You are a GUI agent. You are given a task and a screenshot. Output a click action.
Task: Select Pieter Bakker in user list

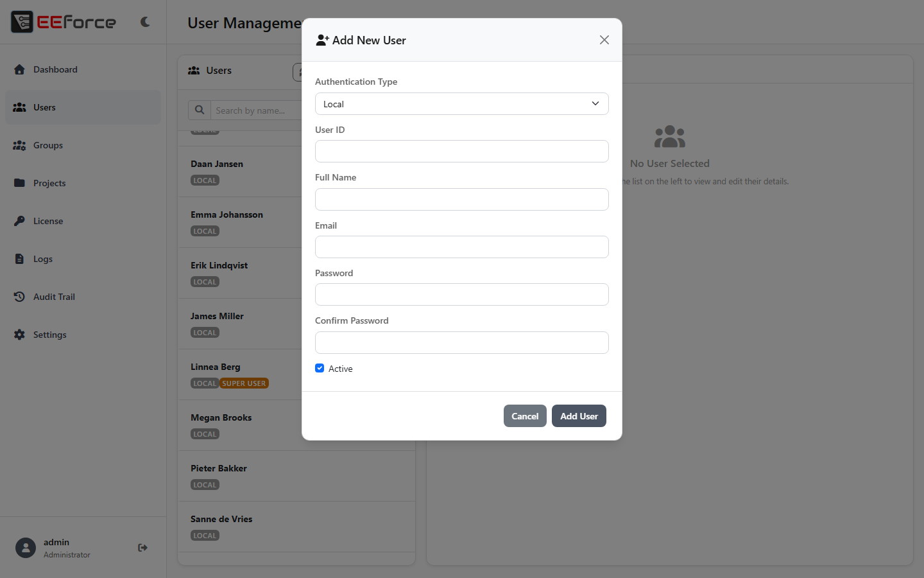click(296, 476)
